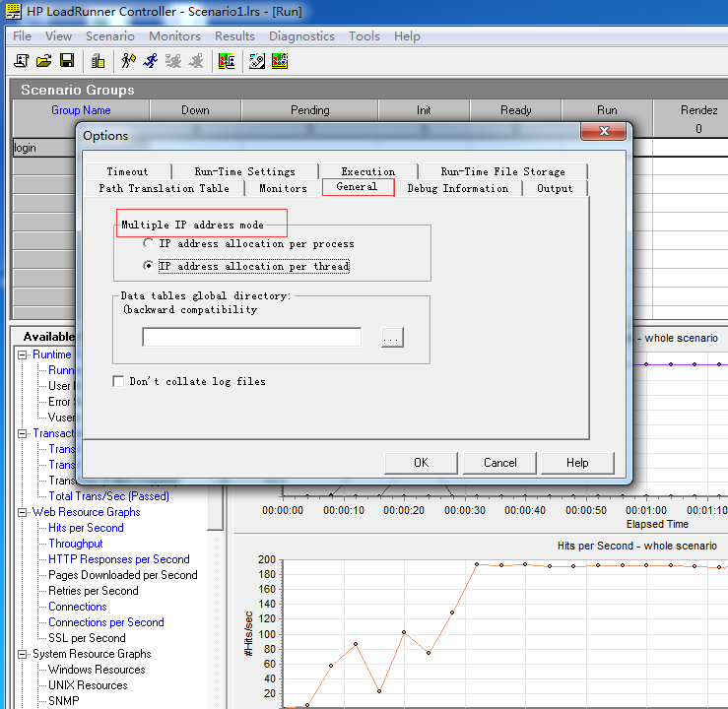
Task: Open the View menu
Action: click(x=58, y=36)
